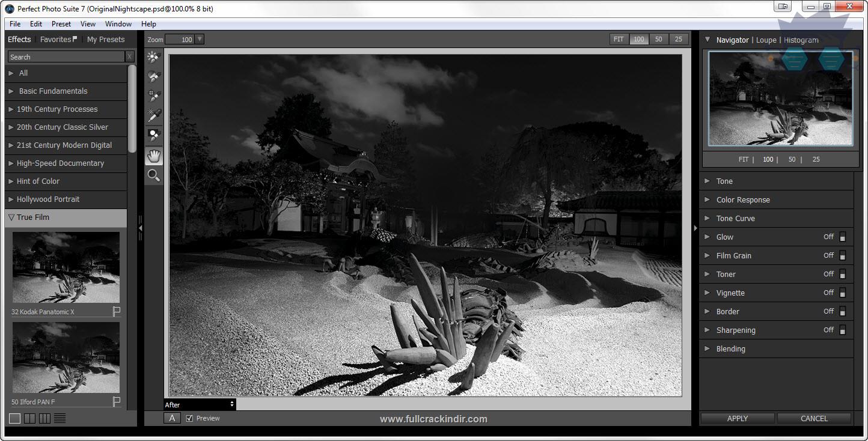Switch to the Histogram tab

(801, 40)
